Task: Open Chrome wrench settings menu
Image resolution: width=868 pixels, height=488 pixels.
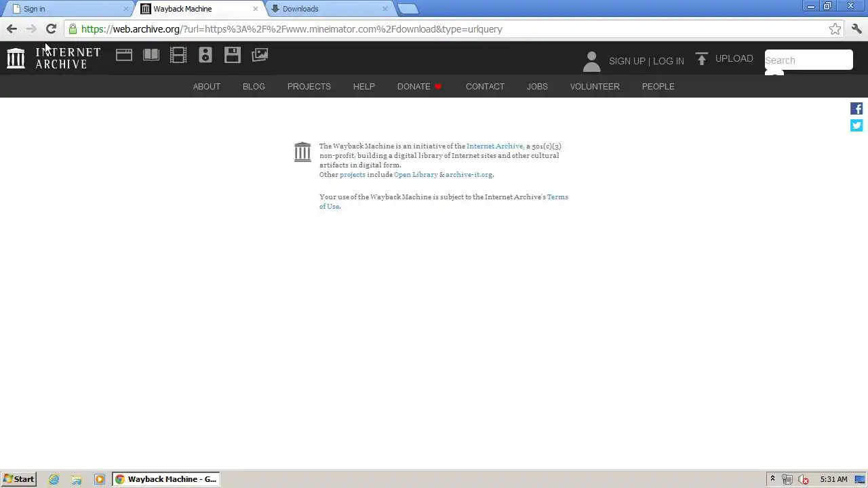Action: coord(856,29)
